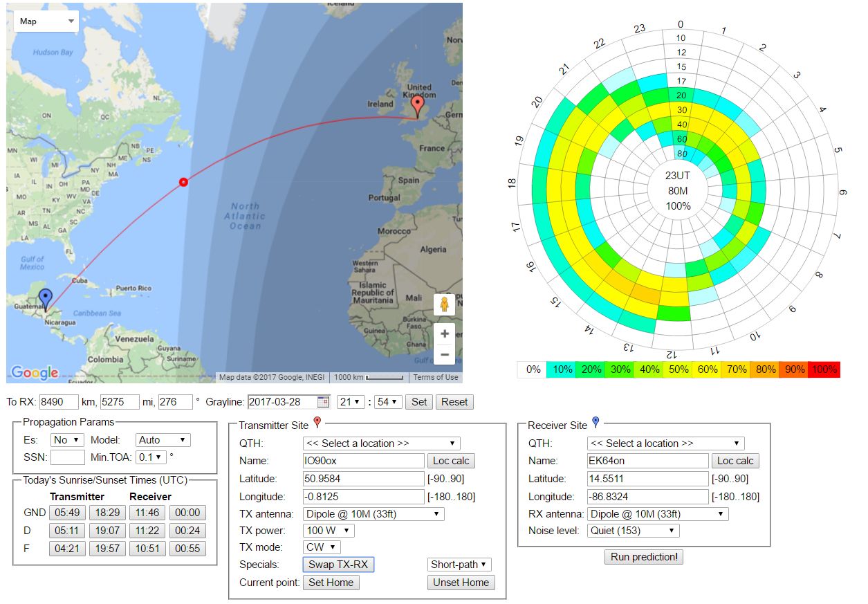Viewport: 868px width, 604px height.
Task: Click the transmitter Name field IO90ox
Action: point(363,461)
